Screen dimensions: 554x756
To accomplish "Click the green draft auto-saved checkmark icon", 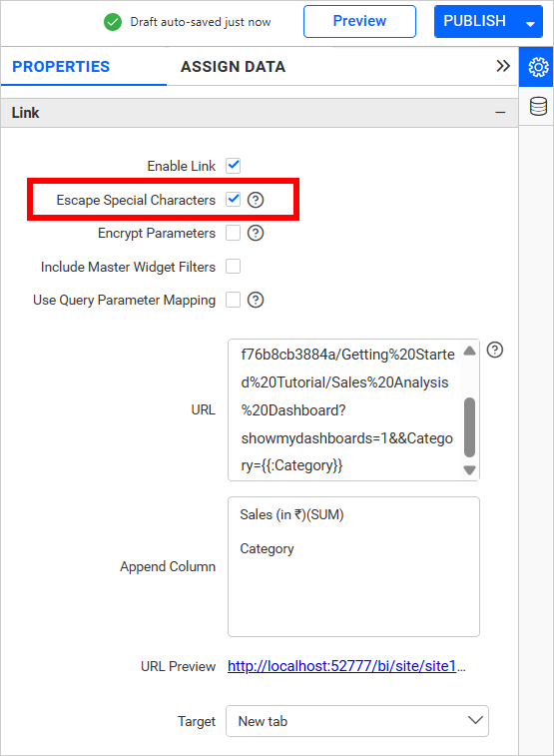I will point(113,22).
